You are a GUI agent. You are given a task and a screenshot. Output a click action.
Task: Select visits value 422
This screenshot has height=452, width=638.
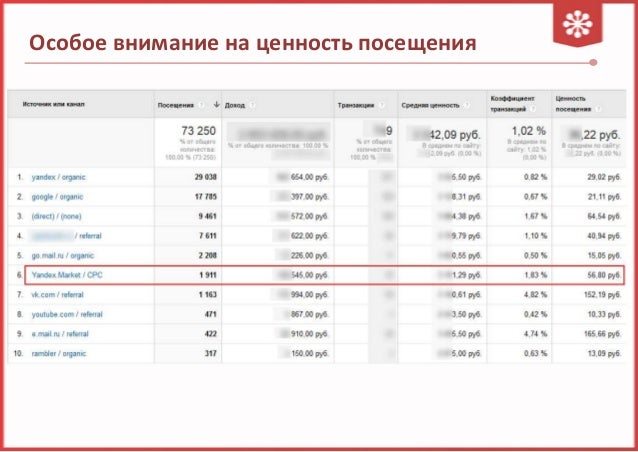(x=210, y=334)
